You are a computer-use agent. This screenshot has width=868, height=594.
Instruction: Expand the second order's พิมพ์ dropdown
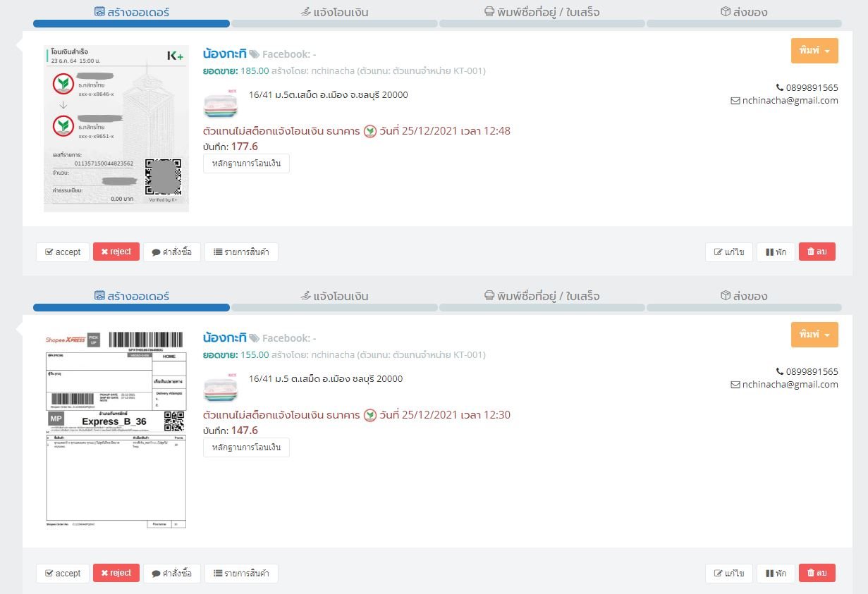click(814, 334)
